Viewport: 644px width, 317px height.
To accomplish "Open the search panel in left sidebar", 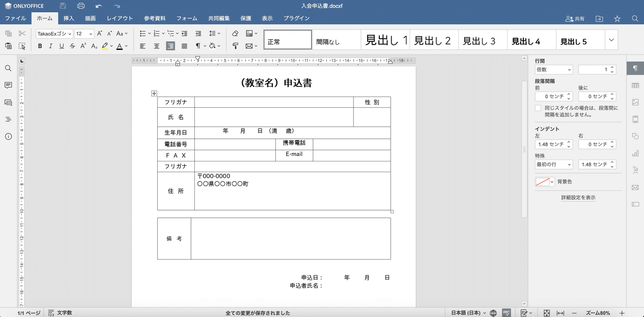I will pos(8,69).
